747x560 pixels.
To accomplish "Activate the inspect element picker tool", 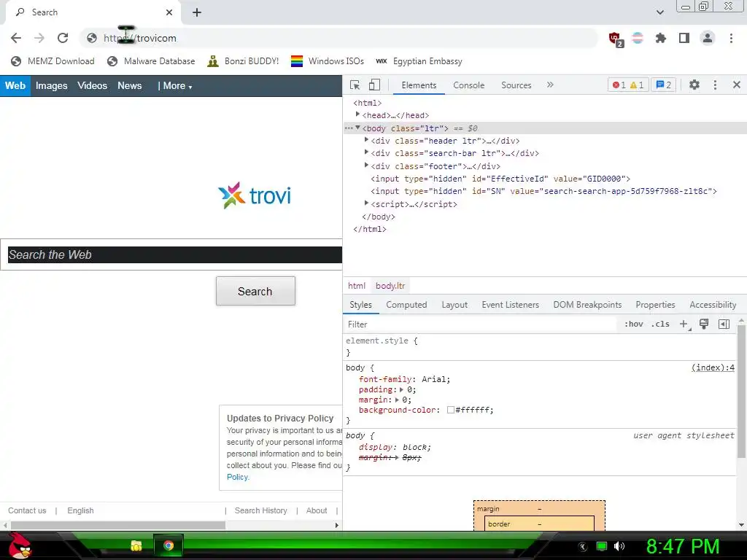I will (x=355, y=85).
